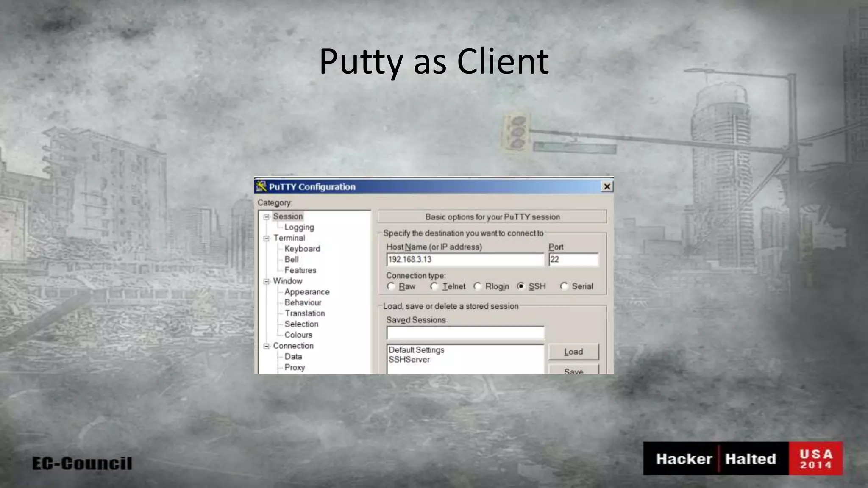Open the Selection category

301,324
